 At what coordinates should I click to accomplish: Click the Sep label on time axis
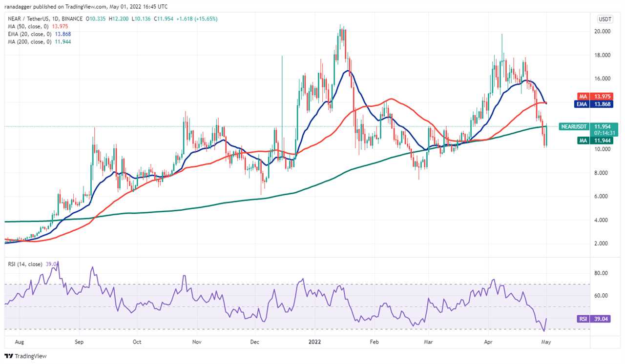80,342
